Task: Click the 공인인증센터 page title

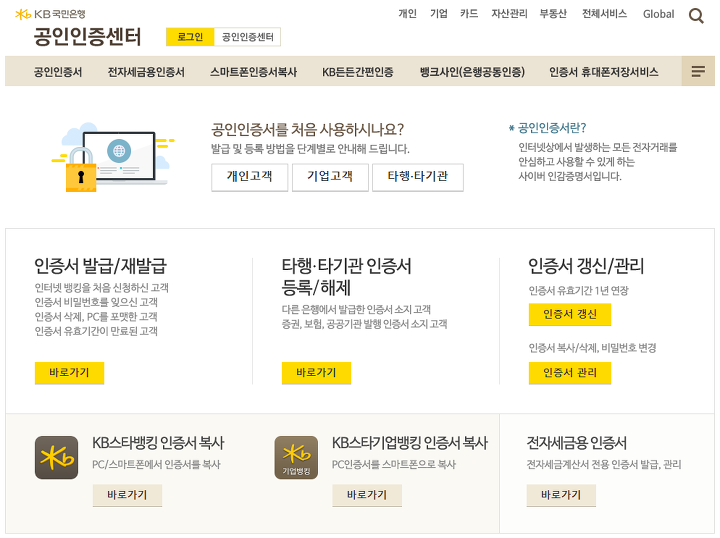Action: coord(87,37)
